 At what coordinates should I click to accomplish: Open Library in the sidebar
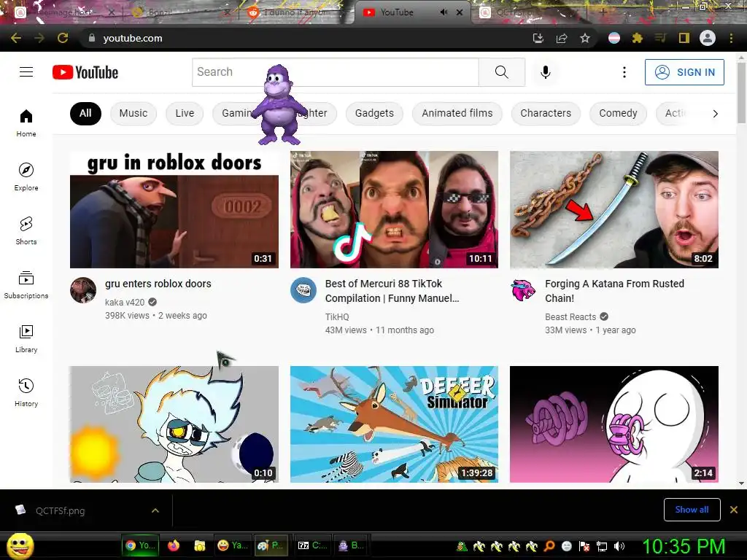[26, 338]
